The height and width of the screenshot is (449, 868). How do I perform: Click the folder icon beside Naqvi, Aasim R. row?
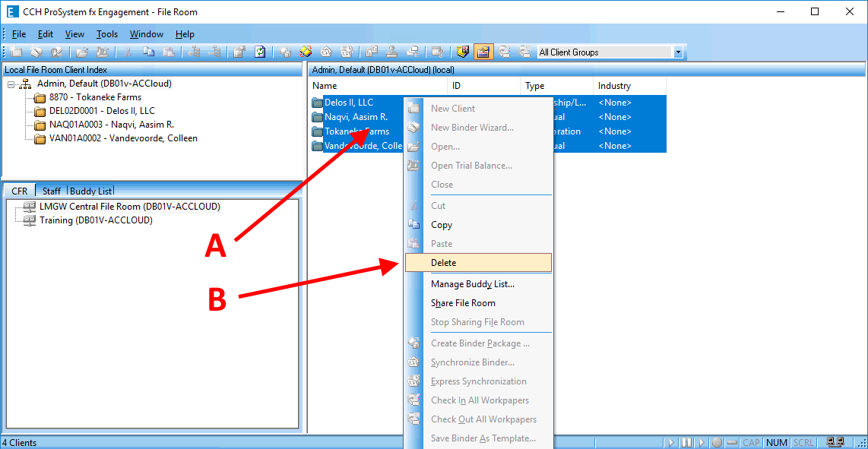[317, 117]
